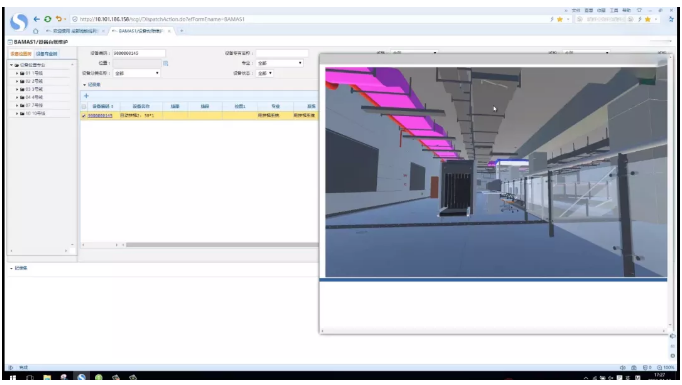682x385 pixels.
Task: Click the Windows Start button
Action: point(13,378)
